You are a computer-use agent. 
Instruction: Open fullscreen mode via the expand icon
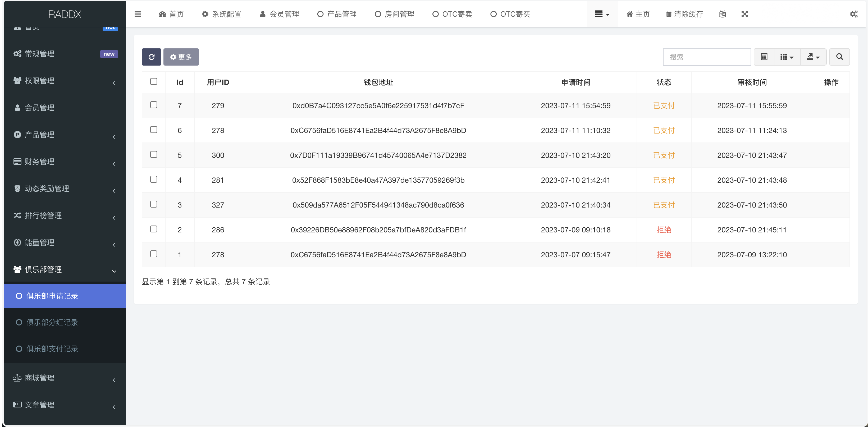pyautogui.click(x=745, y=14)
